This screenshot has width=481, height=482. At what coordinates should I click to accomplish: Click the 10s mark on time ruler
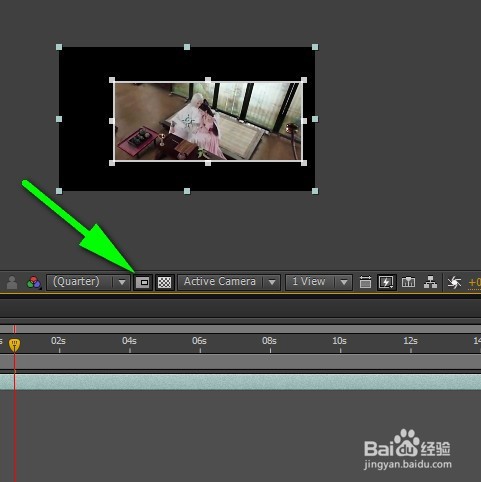coord(340,341)
